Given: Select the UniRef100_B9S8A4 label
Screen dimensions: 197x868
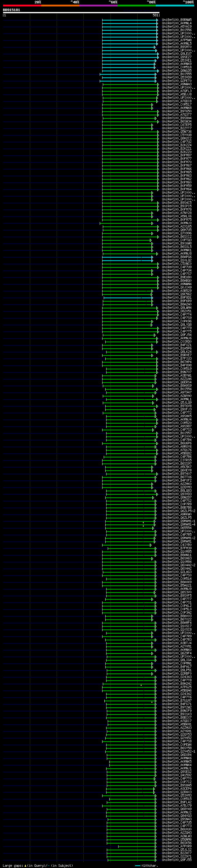Looking at the screenshot, I should click(x=177, y=118).
